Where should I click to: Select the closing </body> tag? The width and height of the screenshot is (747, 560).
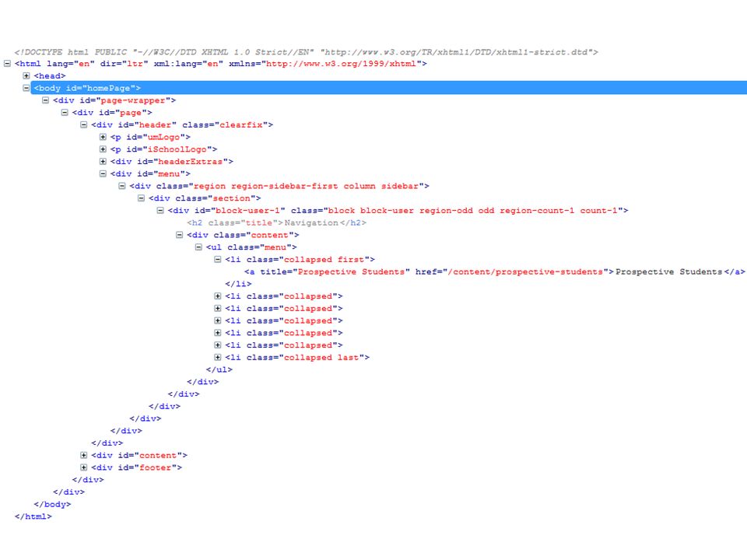52,504
